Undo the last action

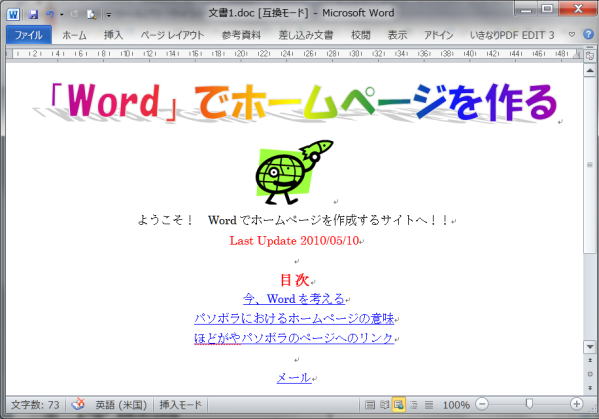(50, 15)
